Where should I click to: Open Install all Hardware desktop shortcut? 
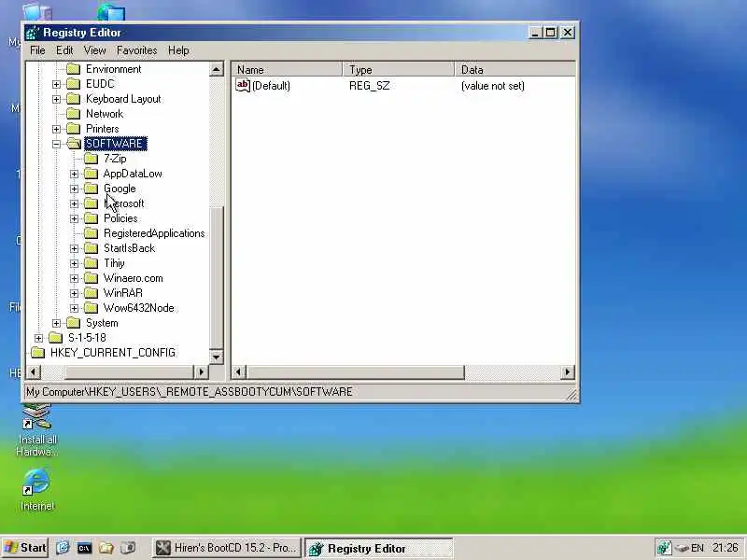36,431
